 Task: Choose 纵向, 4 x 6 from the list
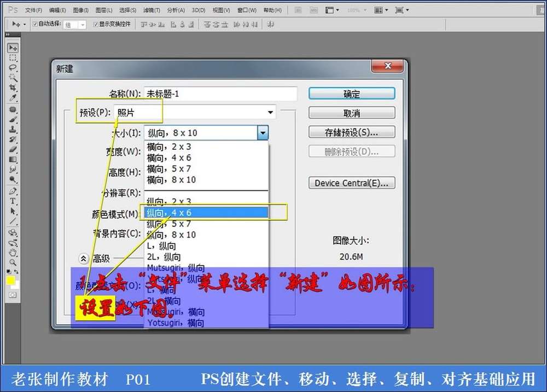[x=206, y=212]
